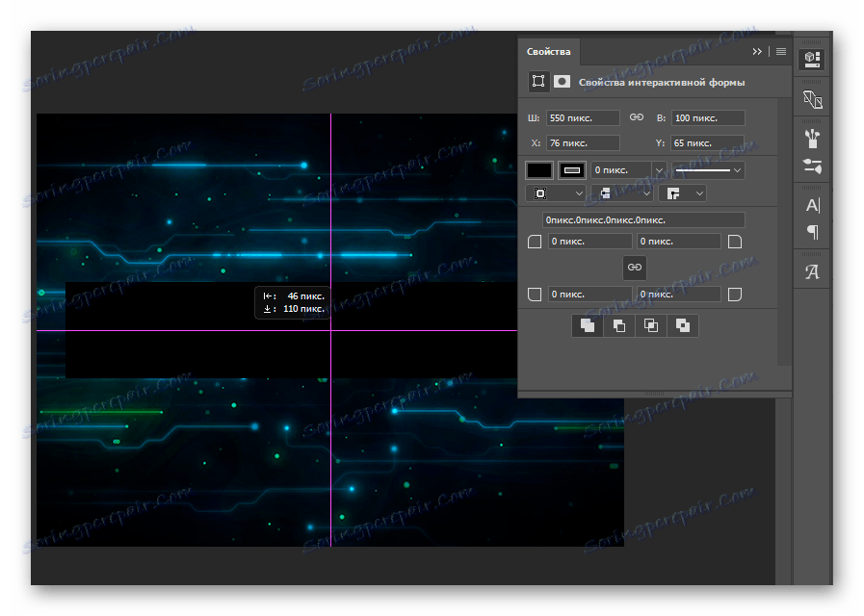Image resolution: width=864 pixels, height=616 pixels.
Task: Click the combined corner radii field 0пикс.0пикс.0пикс.0пикс.
Action: (x=643, y=220)
